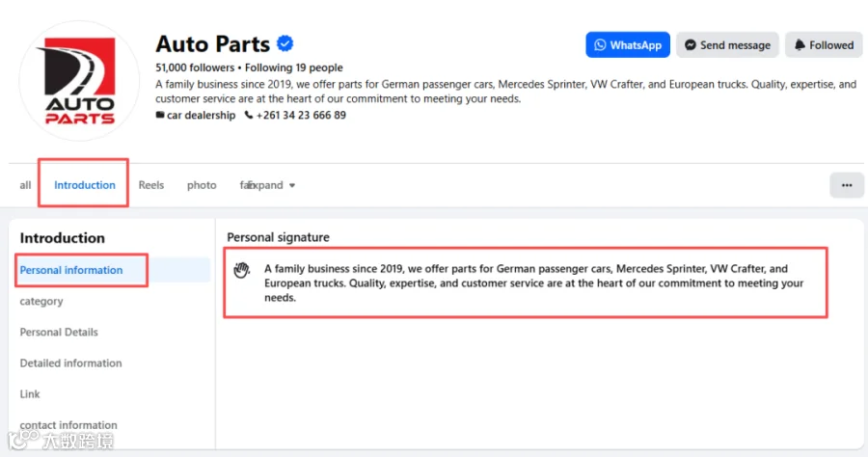
Task: Open the photo tab
Action: [202, 185]
